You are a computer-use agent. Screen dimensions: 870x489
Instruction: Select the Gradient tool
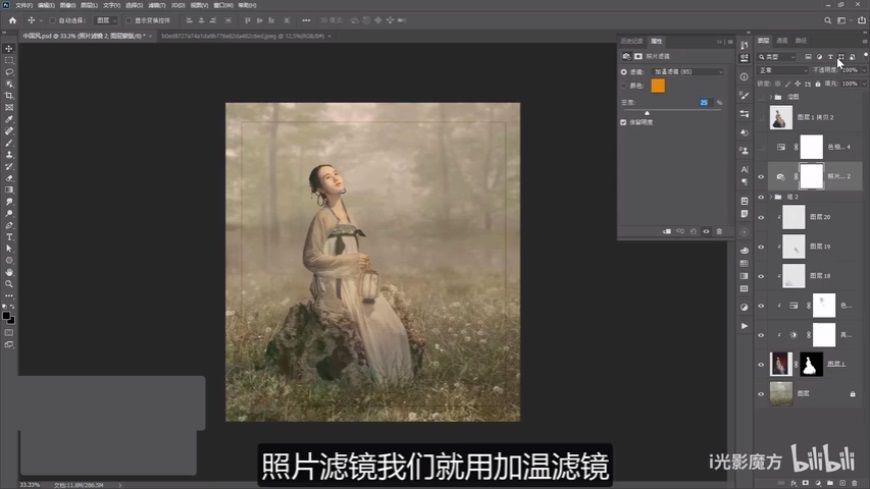coord(9,190)
